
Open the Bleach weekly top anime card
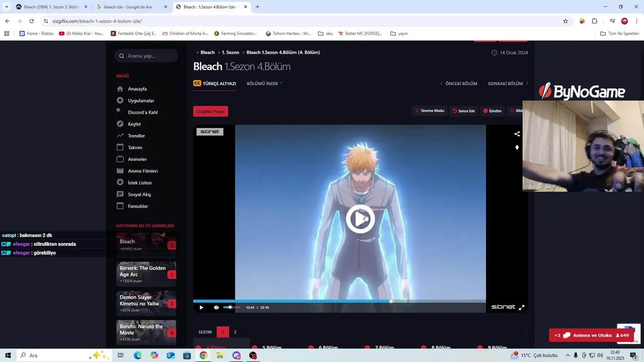click(x=146, y=245)
